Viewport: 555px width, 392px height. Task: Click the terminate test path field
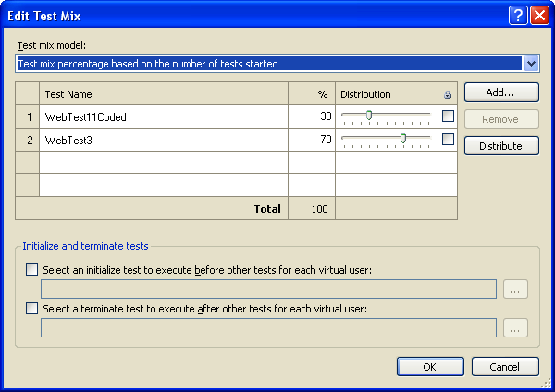coord(268,328)
